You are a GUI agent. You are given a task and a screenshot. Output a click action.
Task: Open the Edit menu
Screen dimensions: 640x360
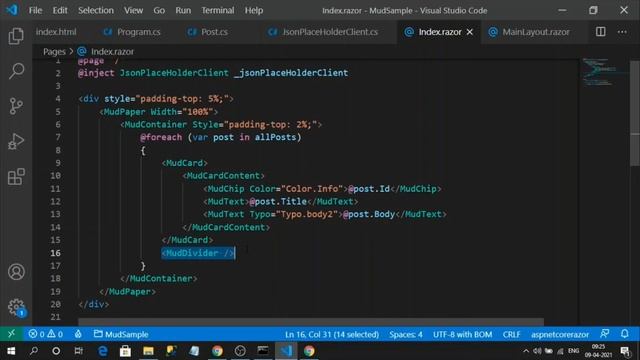point(60,10)
